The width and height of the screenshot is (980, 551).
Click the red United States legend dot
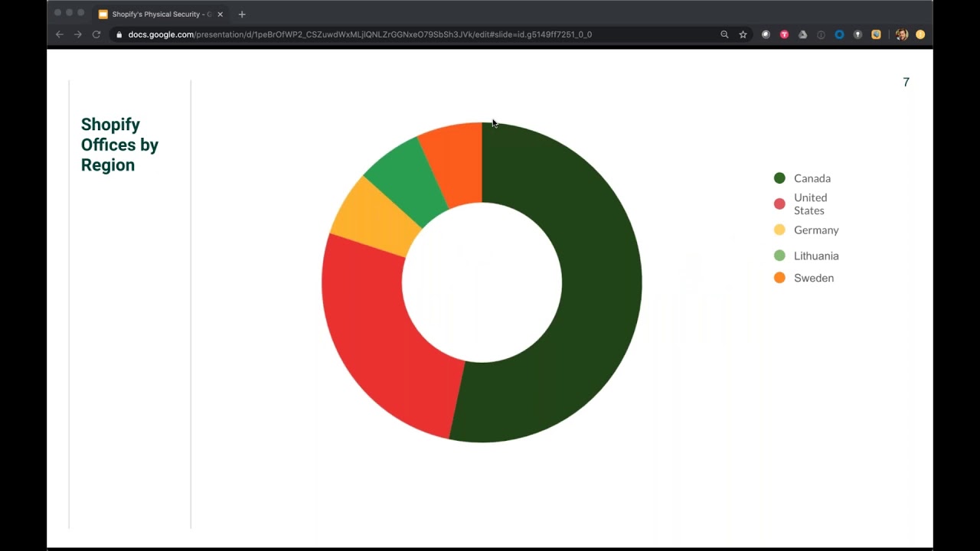779,204
